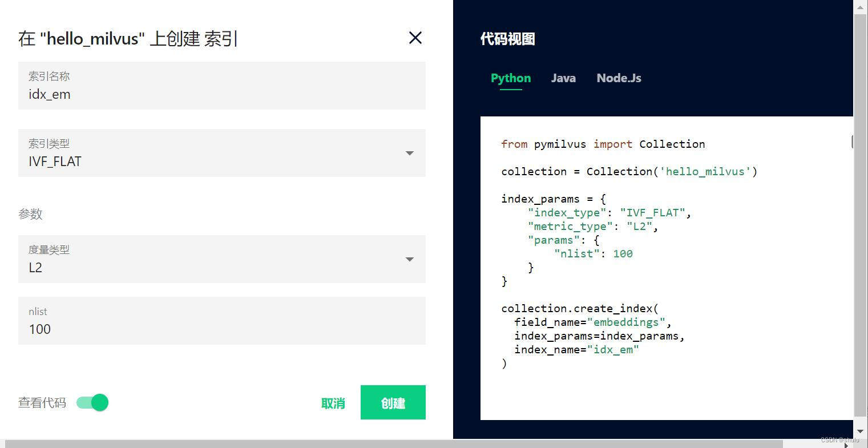Image resolution: width=868 pixels, height=448 pixels.
Task: Click the page vertical scrollbar
Action: click(x=861, y=214)
